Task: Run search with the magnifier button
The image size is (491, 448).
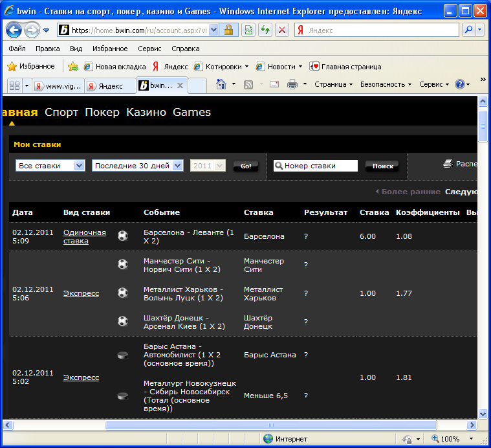Action: 468,30
